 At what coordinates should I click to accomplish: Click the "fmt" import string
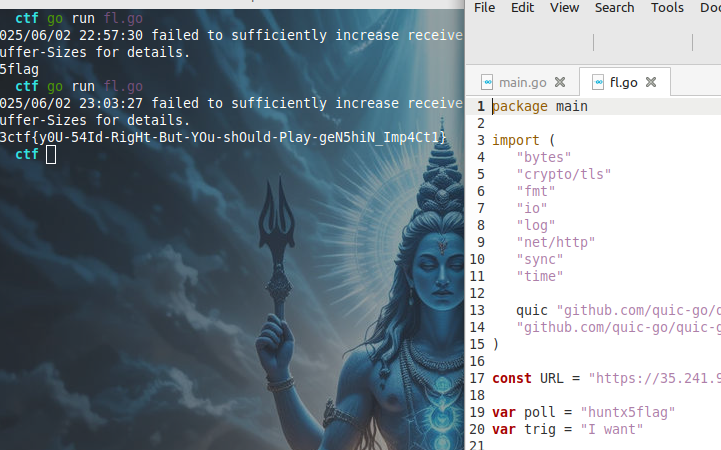[x=536, y=191]
